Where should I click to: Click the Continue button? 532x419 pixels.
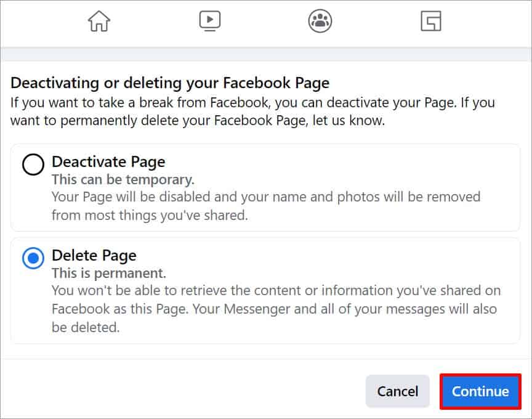(480, 391)
